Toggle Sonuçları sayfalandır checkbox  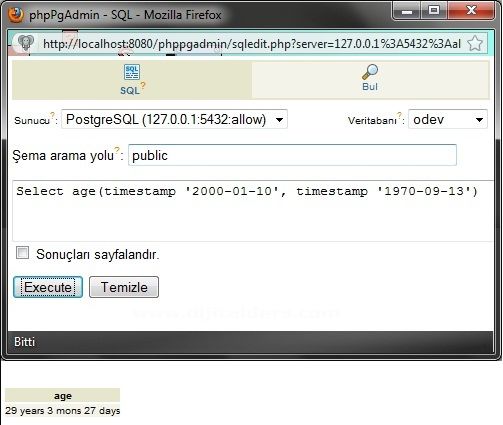[22, 253]
